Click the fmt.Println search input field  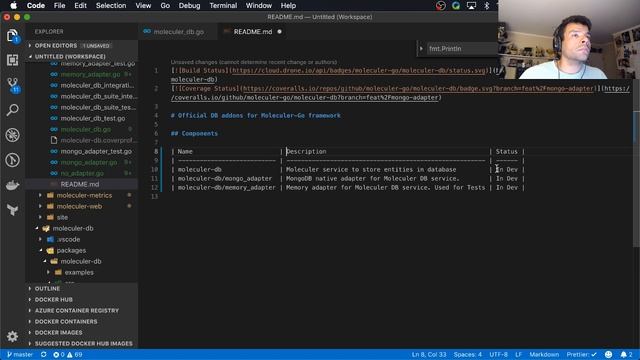[x=462, y=49]
